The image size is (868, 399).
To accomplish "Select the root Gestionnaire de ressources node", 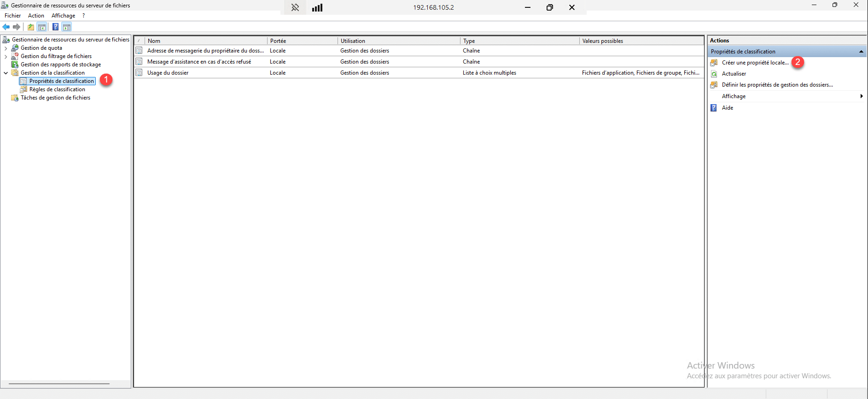I will [70, 40].
